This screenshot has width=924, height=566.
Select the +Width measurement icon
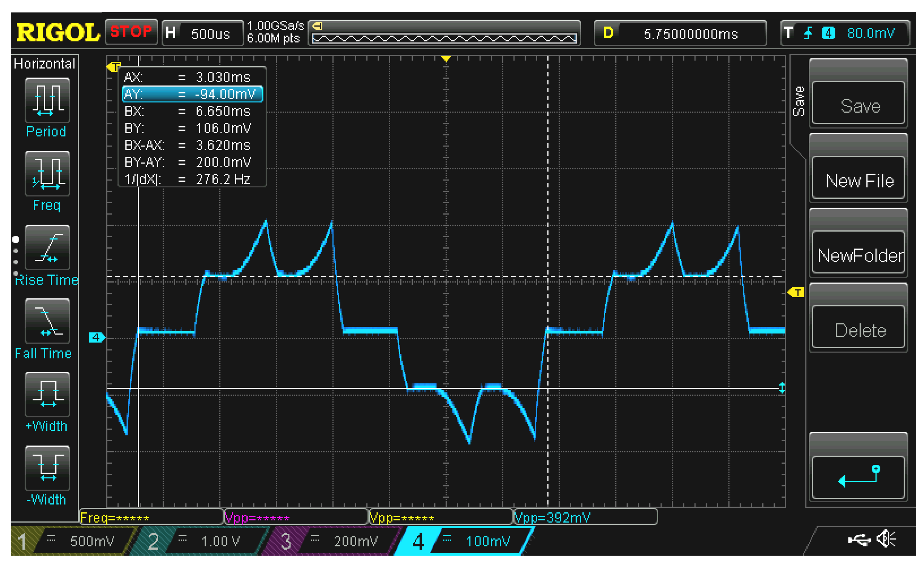pyautogui.click(x=47, y=394)
